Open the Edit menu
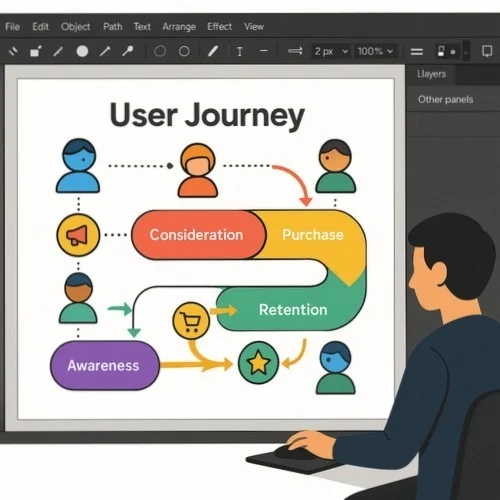 pos(40,27)
